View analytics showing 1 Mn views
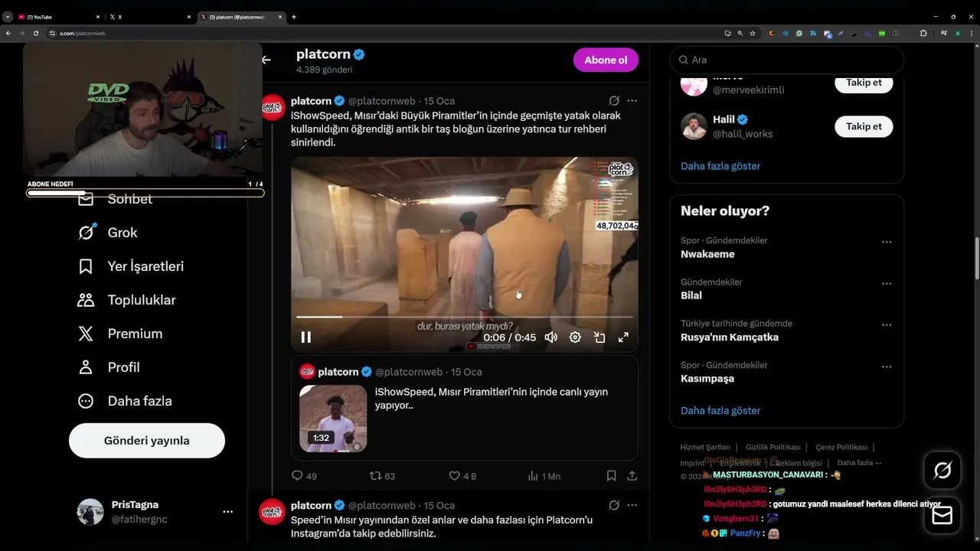The image size is (980, 551). pos(544,476)
